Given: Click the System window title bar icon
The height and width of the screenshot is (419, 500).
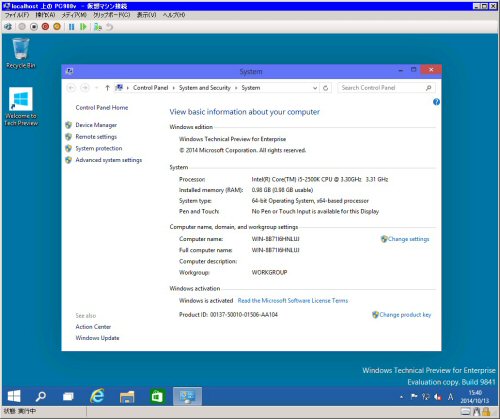Looking at the screenshot, I should pyautogui.click(x=70, y=71).
